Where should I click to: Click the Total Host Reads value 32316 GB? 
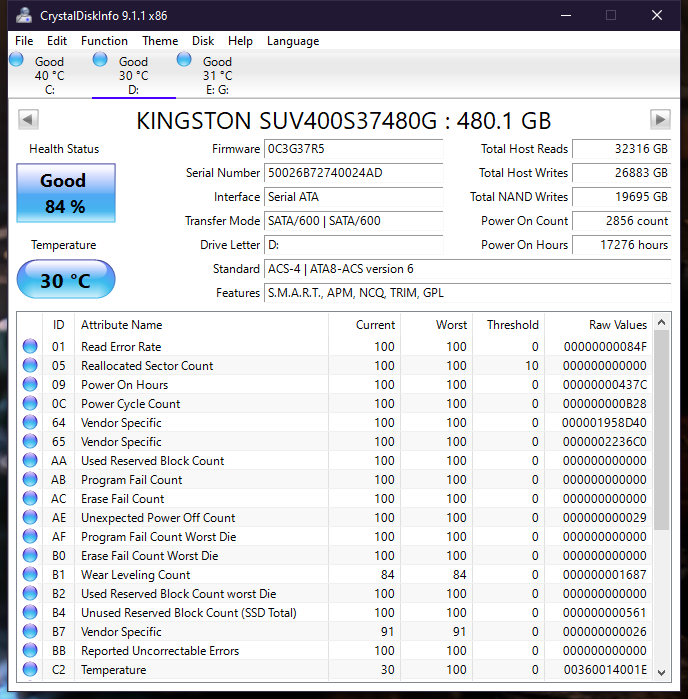pyautogui.click(x=622, y=149)
